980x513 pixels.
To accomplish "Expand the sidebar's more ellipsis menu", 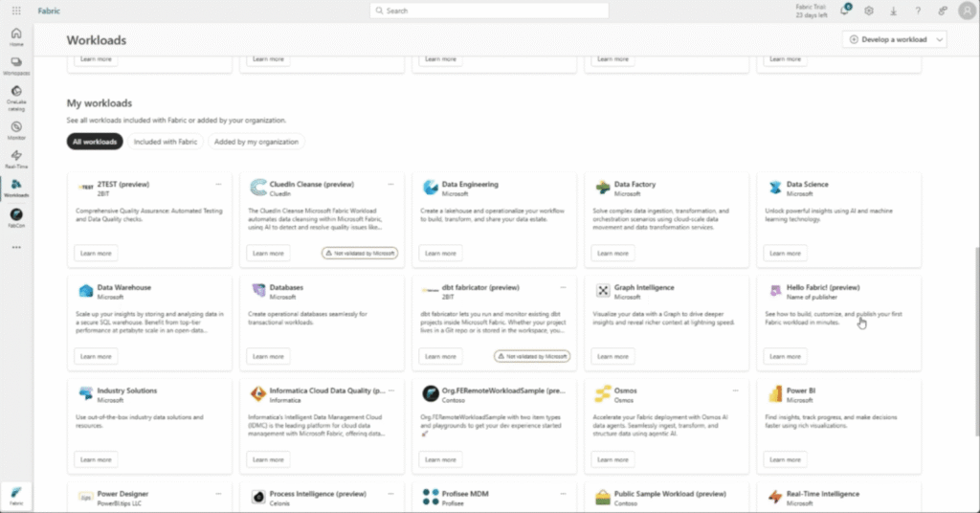I will (16, 247).
